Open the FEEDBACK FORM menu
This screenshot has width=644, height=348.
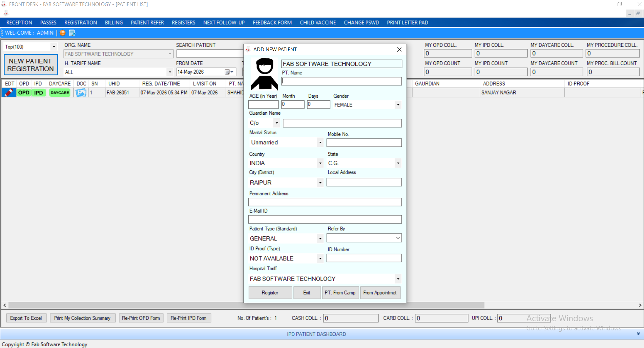(x=272, y=23)
